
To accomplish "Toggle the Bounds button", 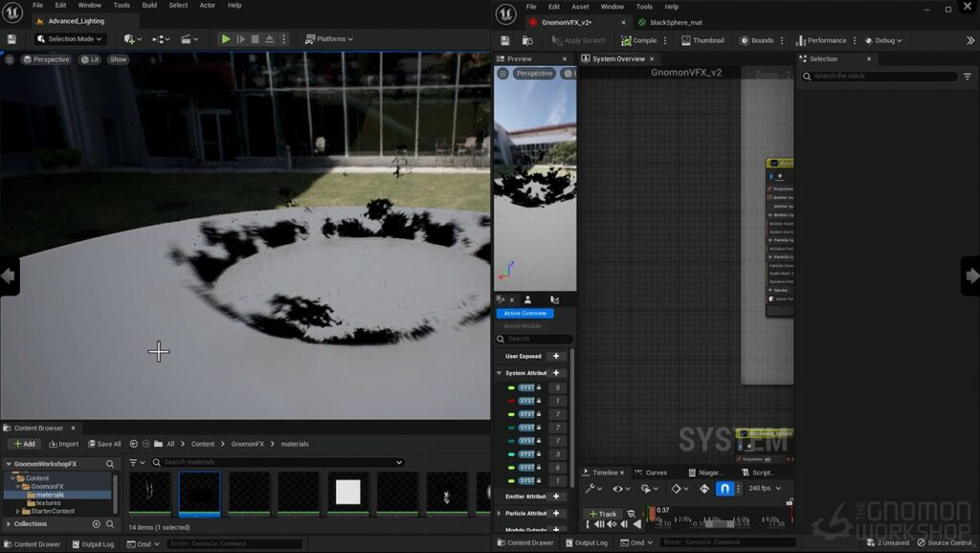I will [757, 40].
